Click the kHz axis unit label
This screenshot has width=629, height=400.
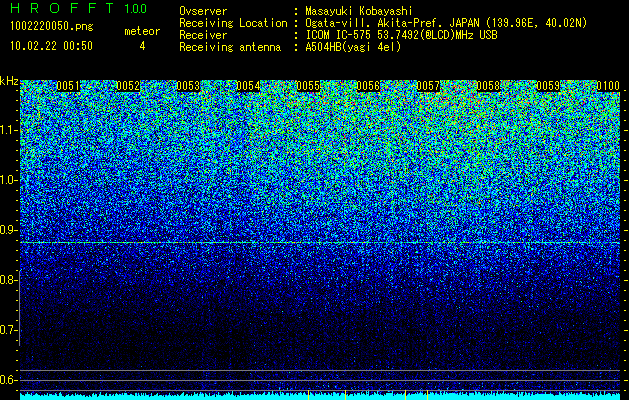click(9, 81)
